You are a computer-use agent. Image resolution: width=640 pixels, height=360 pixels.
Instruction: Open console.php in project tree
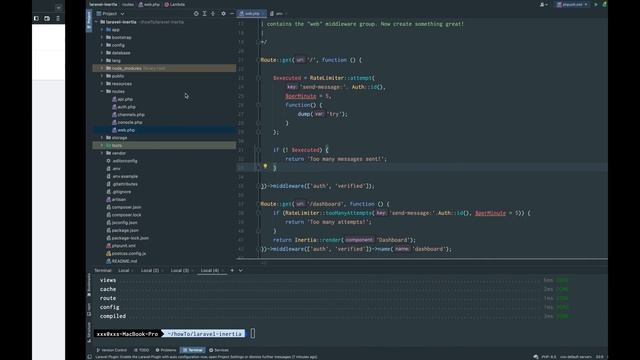127,122
